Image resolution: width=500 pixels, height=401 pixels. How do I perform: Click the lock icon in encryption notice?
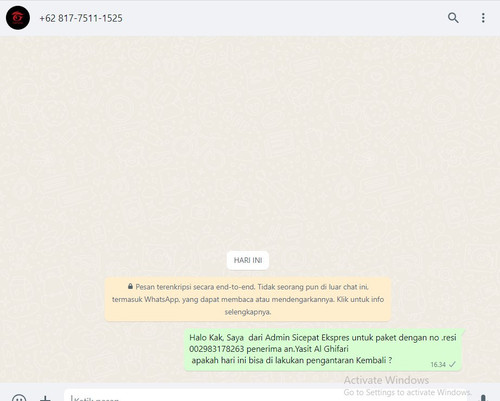pos(130,286)
